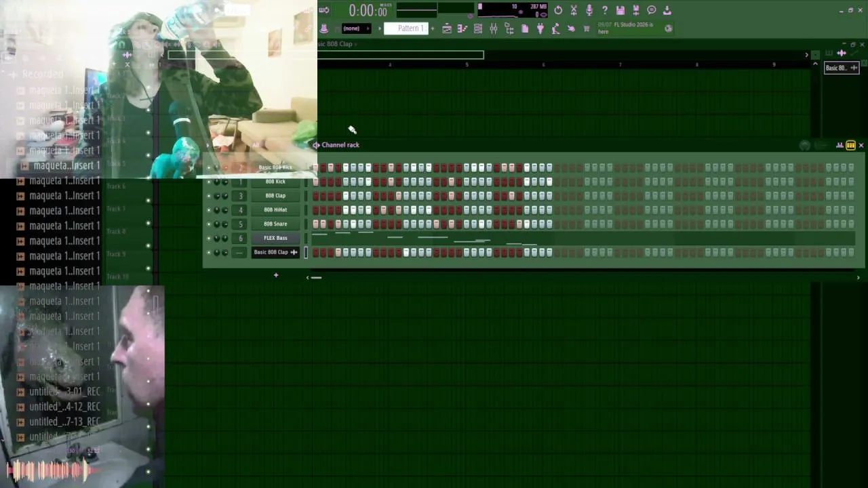868x488 pixels.
Task: Click the up chevron above the playlist scrollbar
Action: [x=815, y=64]
